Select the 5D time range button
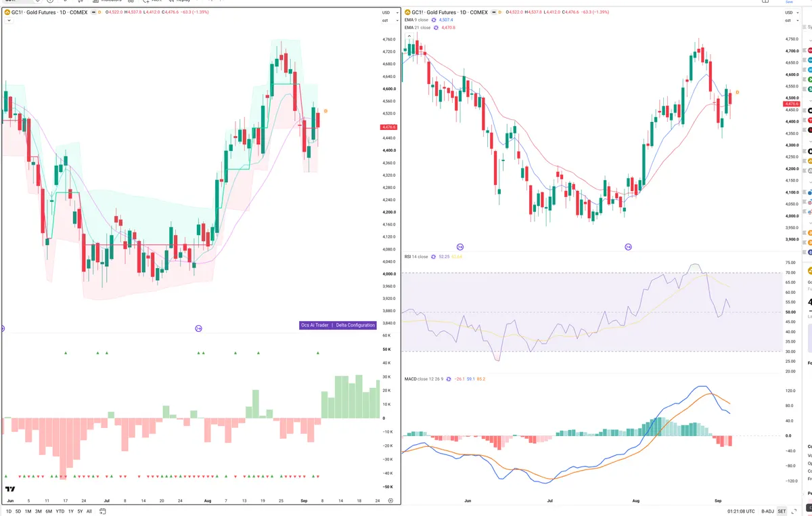The height and width of the screenshot is (516, 812). [18, 511]
